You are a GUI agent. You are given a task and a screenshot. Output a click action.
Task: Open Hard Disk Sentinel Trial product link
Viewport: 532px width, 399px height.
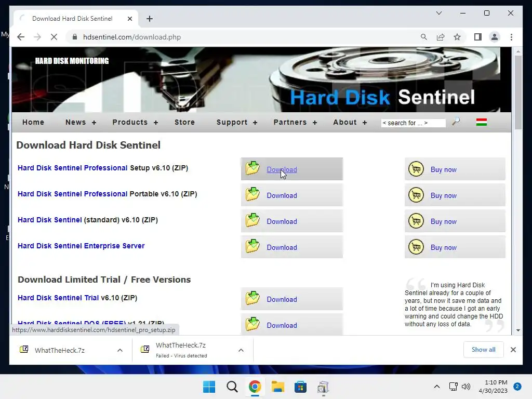pyautogui.click(x=58, y=298)
